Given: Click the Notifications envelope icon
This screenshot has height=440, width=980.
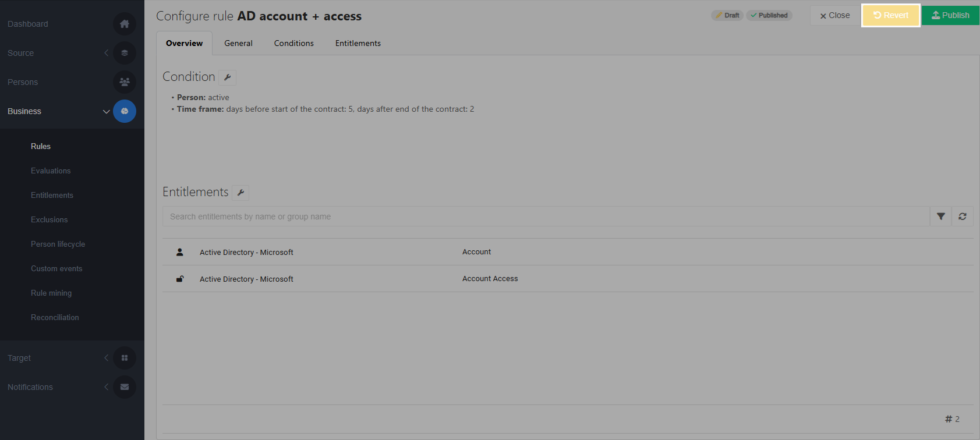Looking at the screenshot, I should click(125, 387).
